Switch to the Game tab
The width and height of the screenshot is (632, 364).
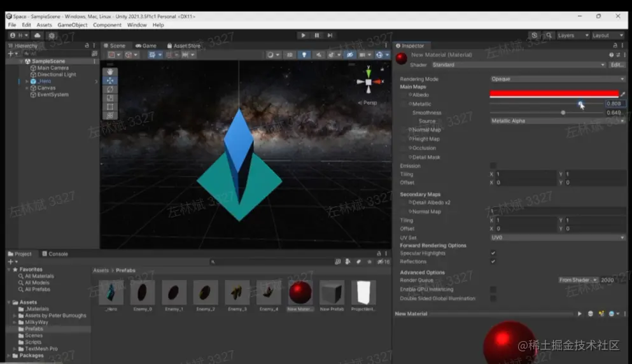pyautogui.click(x=146, y=46)
